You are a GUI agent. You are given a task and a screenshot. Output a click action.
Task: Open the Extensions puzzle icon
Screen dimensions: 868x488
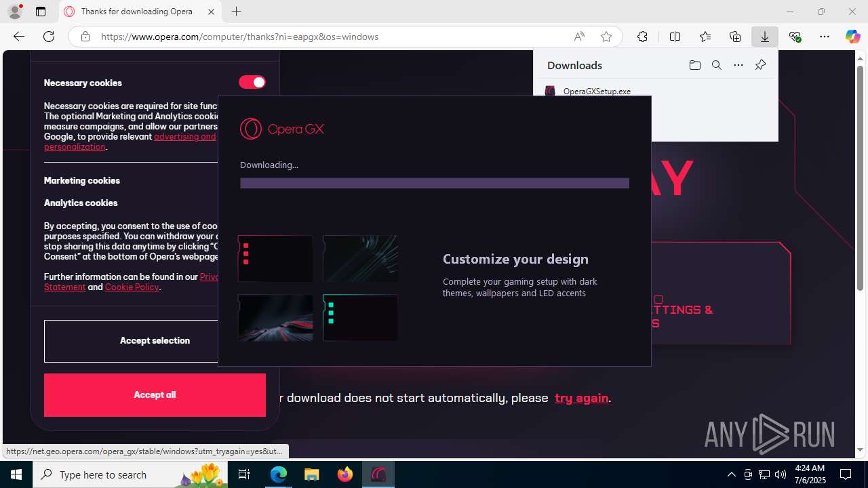642,37
